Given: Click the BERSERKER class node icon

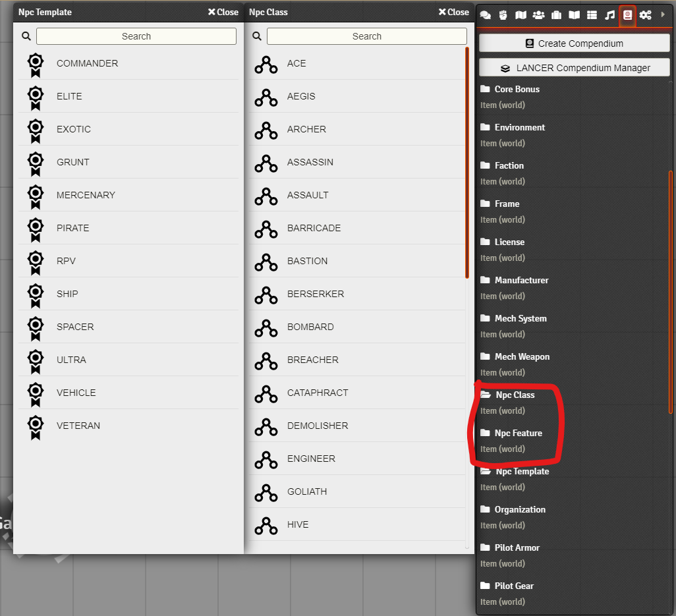Looking at the screenshot, I should pos(266,295).
